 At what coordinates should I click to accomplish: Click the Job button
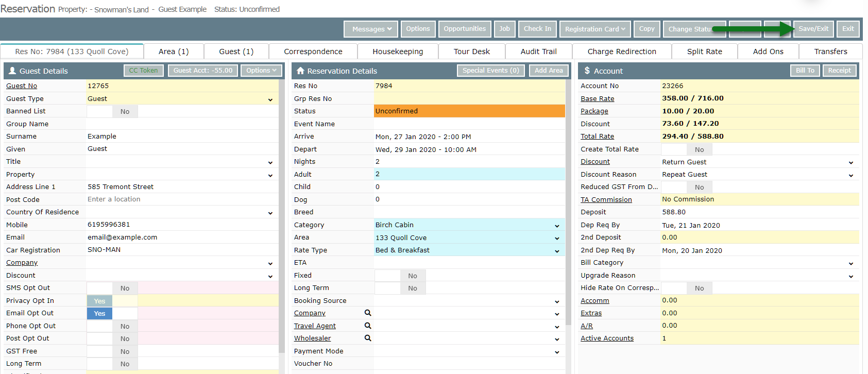click(x=504, y=29)
